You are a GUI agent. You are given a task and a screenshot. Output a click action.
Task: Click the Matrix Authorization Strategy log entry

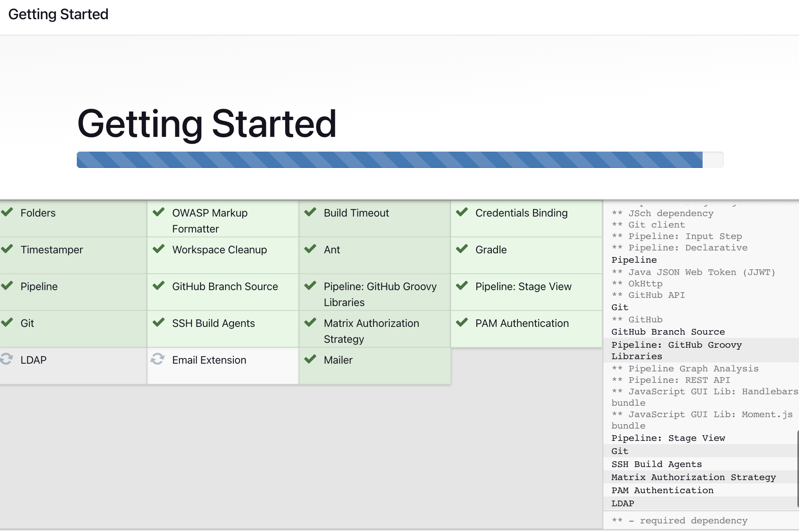pos(693,477)
